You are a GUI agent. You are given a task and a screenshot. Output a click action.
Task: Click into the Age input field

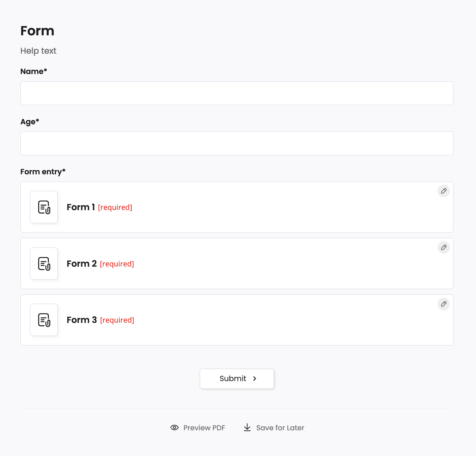coord(237,143)
